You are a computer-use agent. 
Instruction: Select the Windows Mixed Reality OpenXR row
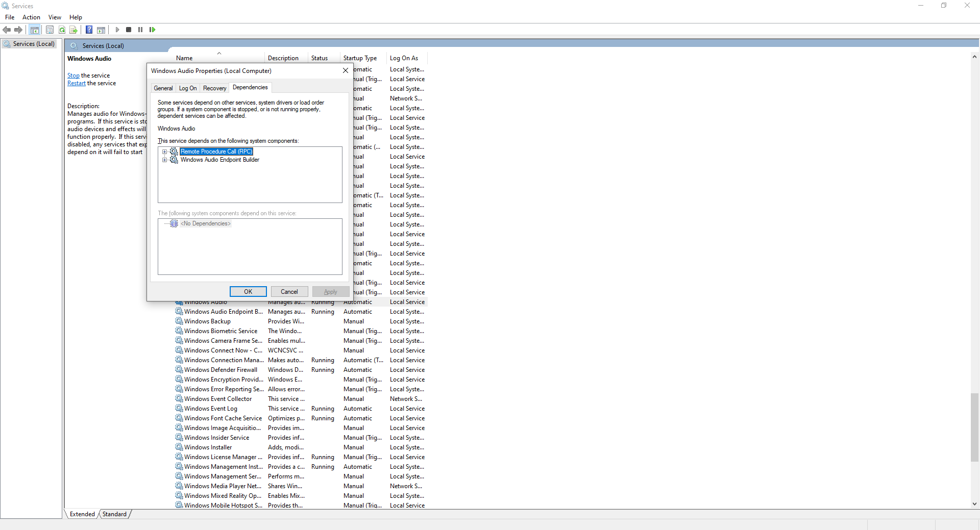click(301, 496)
